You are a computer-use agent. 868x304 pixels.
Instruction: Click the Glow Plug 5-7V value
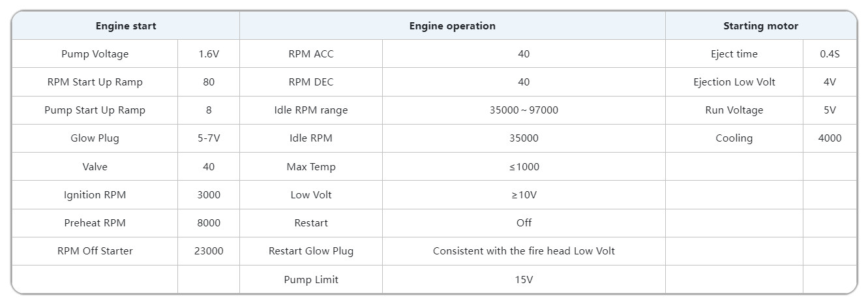click(209, 138)
